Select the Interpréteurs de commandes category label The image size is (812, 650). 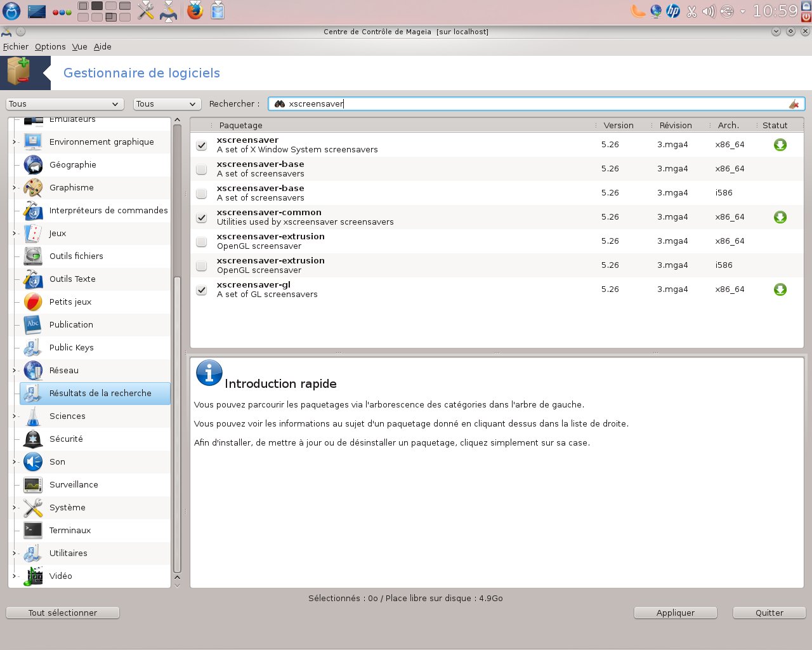[108, 211]
